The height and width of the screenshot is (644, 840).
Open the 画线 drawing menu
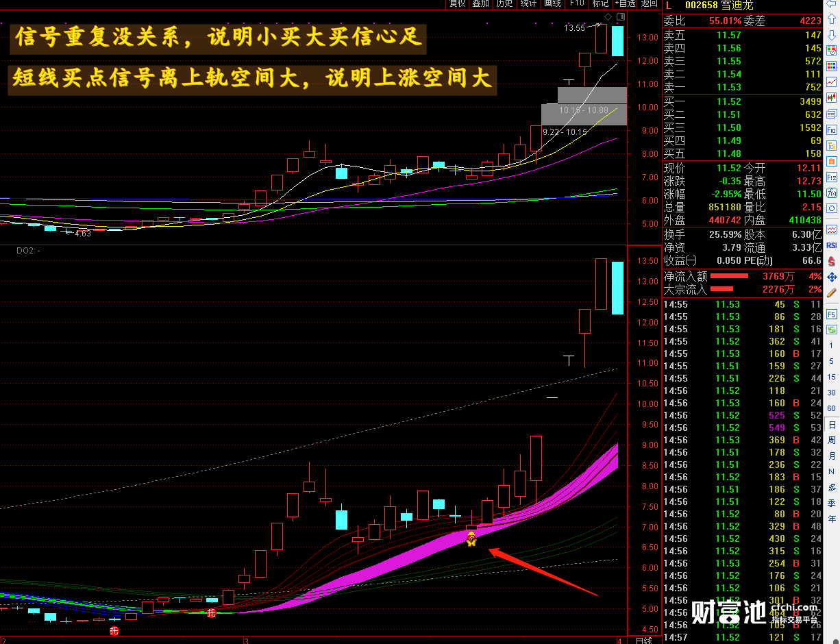click(552, 4)
